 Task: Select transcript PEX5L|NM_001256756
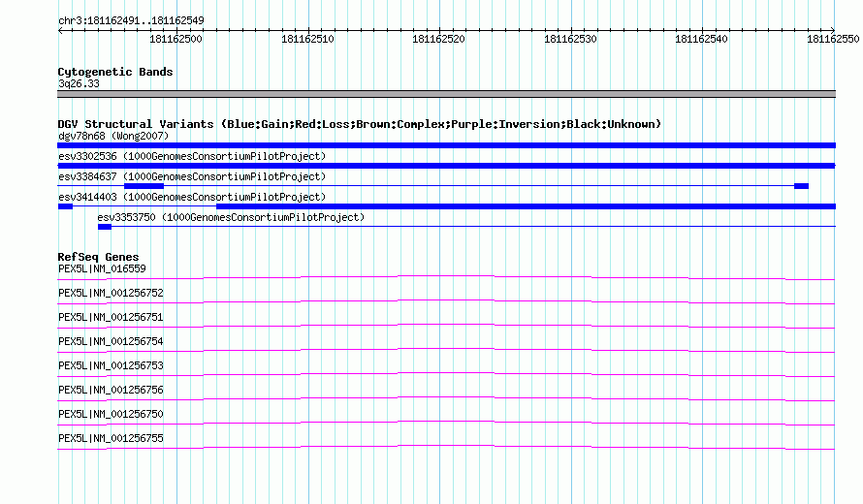click(111, 390)
